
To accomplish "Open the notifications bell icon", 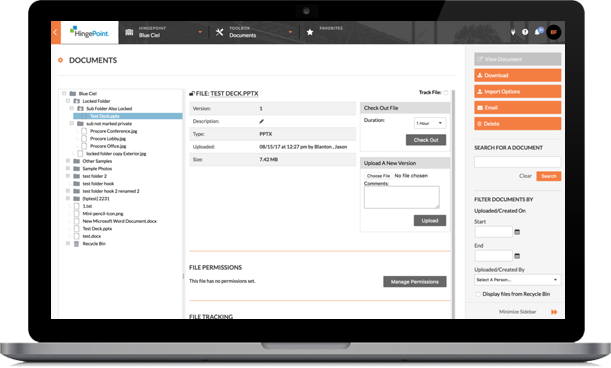I will click(x=538, y=32).
